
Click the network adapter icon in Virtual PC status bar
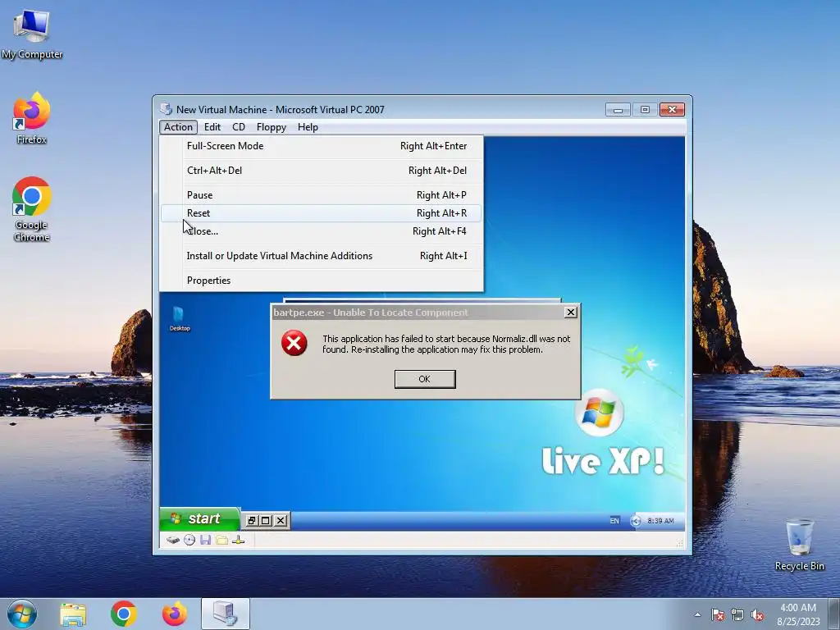point(239,540)
